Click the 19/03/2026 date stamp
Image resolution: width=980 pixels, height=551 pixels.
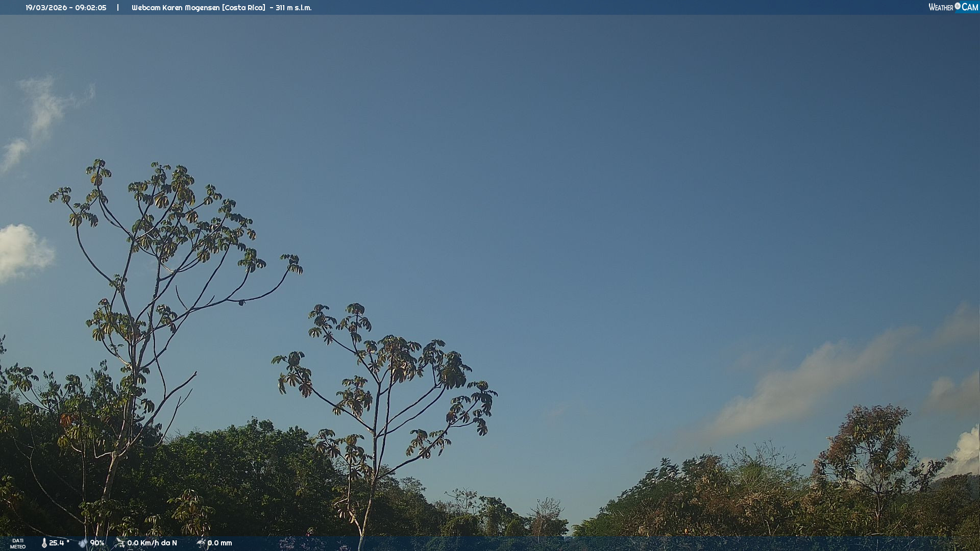pyautogui.click(x=46, y=8)
